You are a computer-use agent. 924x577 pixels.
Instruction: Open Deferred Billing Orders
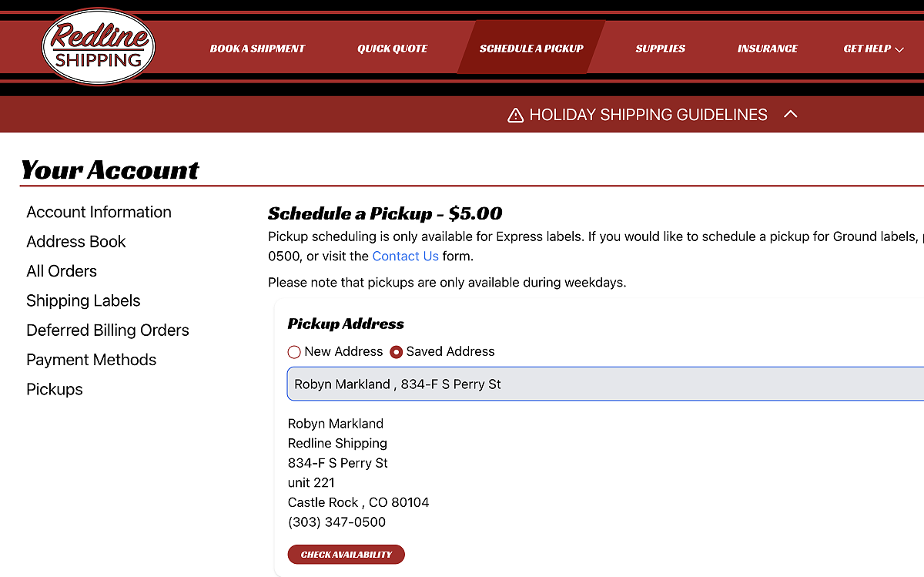click(108, 330)
